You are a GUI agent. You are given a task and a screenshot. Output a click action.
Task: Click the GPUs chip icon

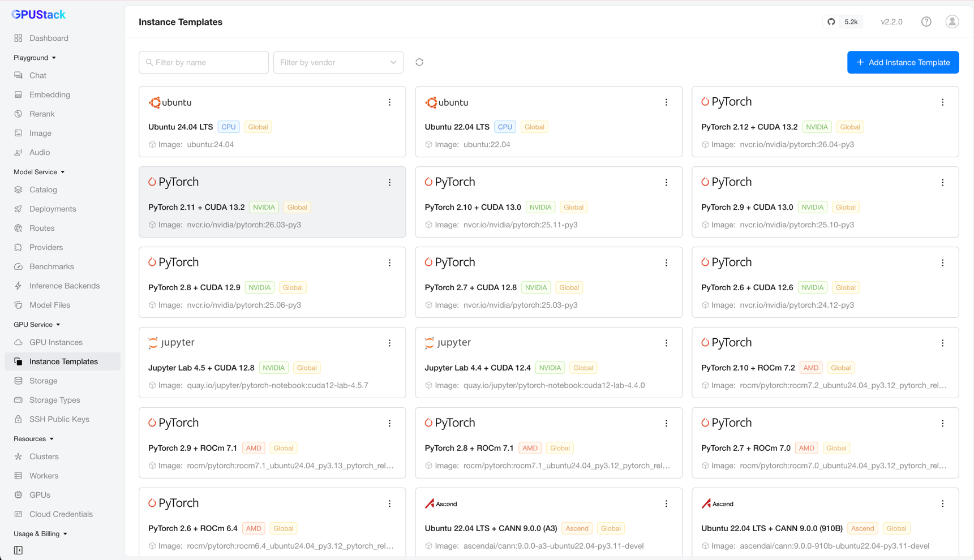click(18, 495)
